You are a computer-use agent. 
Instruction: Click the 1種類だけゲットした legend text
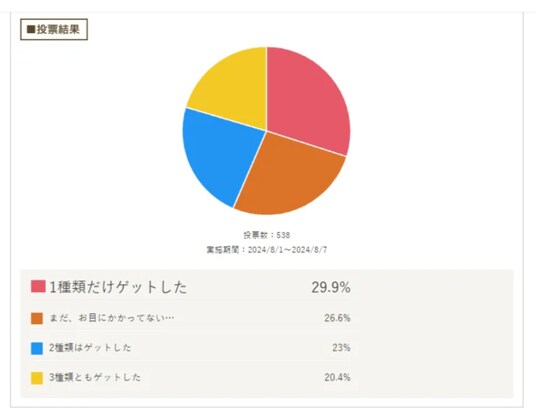pyautogui.click(x=118, y=287)
